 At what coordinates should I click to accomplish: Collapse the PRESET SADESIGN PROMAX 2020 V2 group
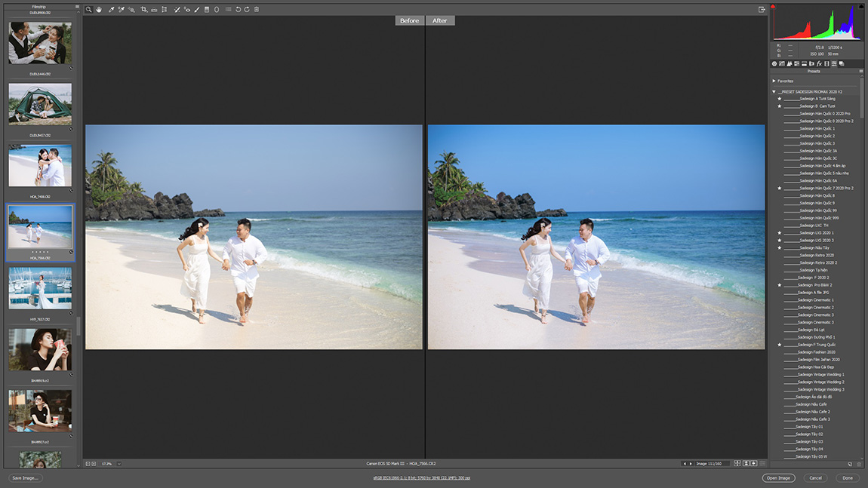[774, 92]
